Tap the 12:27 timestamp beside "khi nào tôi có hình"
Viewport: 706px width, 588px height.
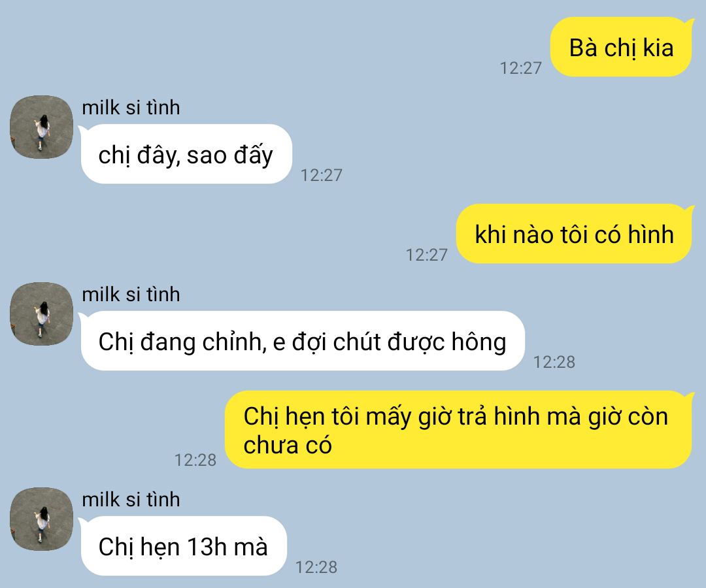(x=427, y=255)
